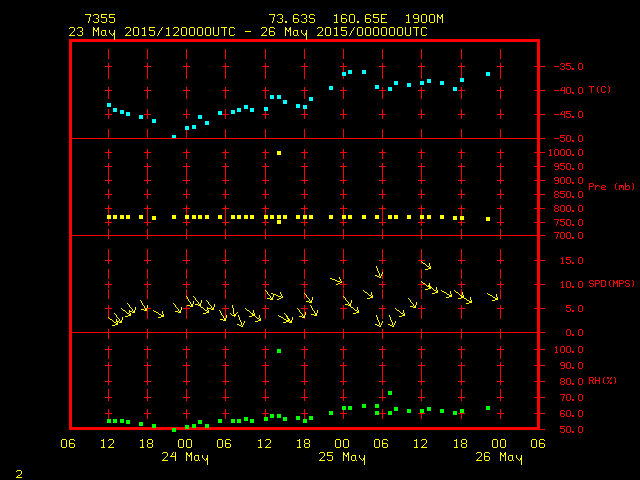Click the -35.0 temperature axis value
This screenshot has width=640, height=480.
[x=568, y=67]
